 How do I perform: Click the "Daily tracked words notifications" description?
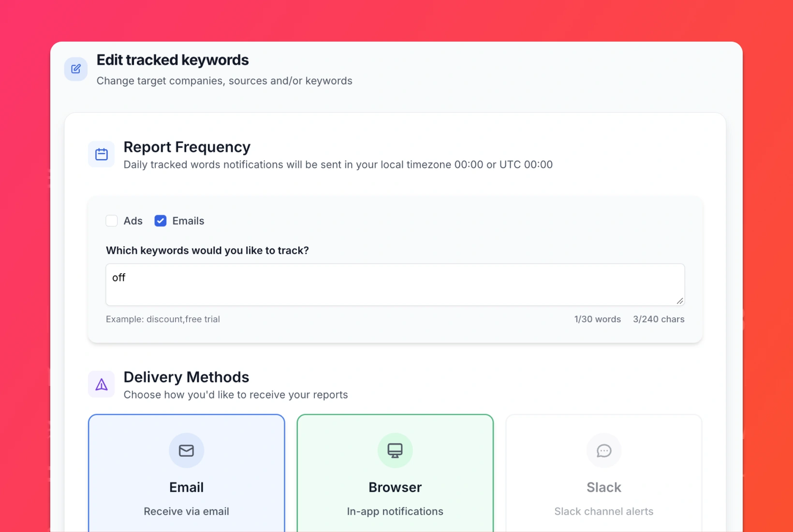click(338, 164)
